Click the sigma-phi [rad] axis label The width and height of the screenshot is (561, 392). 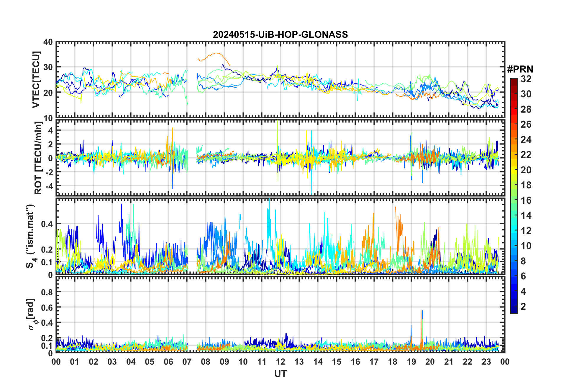pos(31,314)
